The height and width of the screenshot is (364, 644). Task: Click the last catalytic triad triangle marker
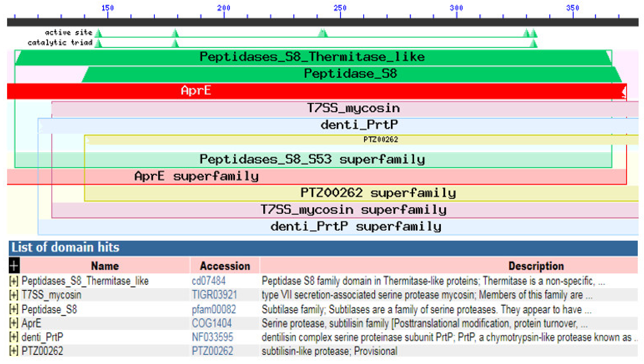pos(534,44)
